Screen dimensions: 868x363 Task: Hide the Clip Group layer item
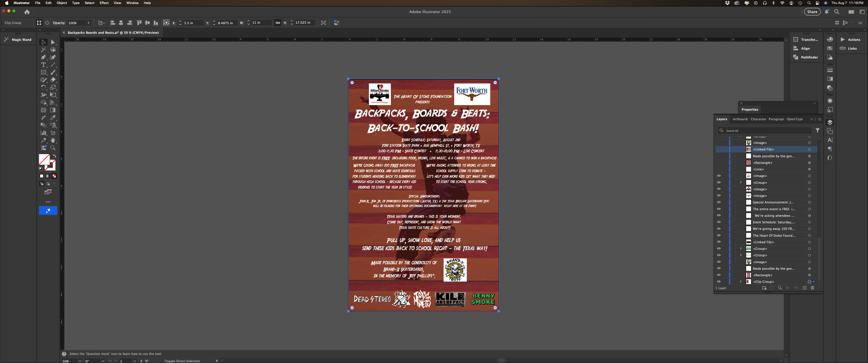[x=719, y=282]
